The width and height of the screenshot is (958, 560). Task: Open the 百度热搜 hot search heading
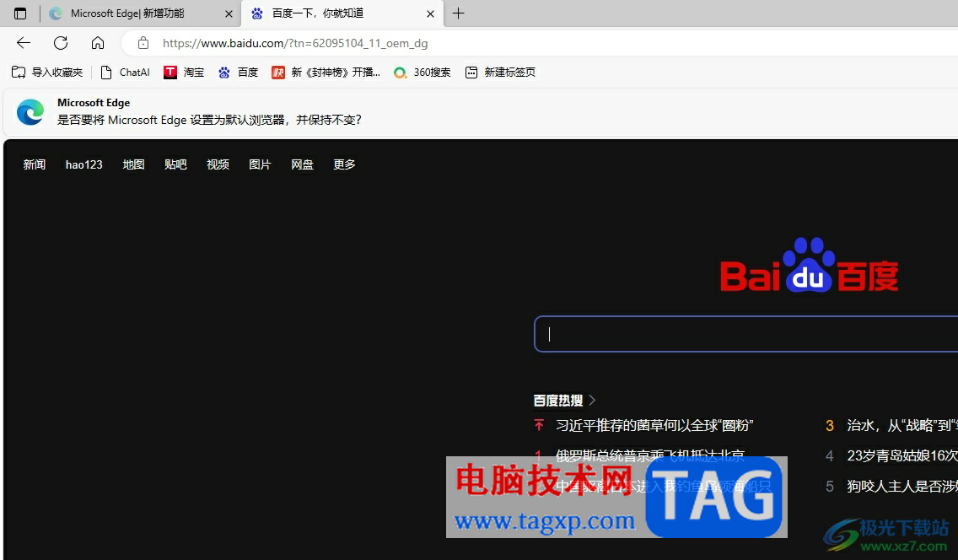pos(557,401)
